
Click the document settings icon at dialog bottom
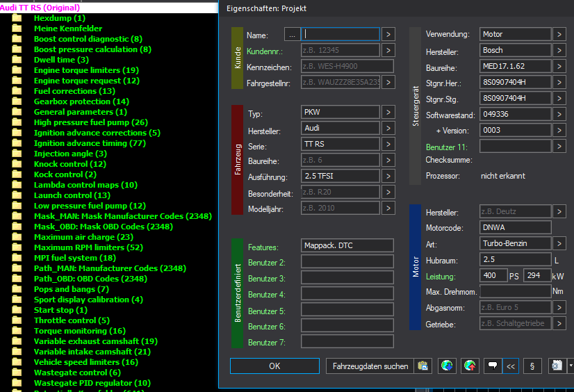pos(557,366)
